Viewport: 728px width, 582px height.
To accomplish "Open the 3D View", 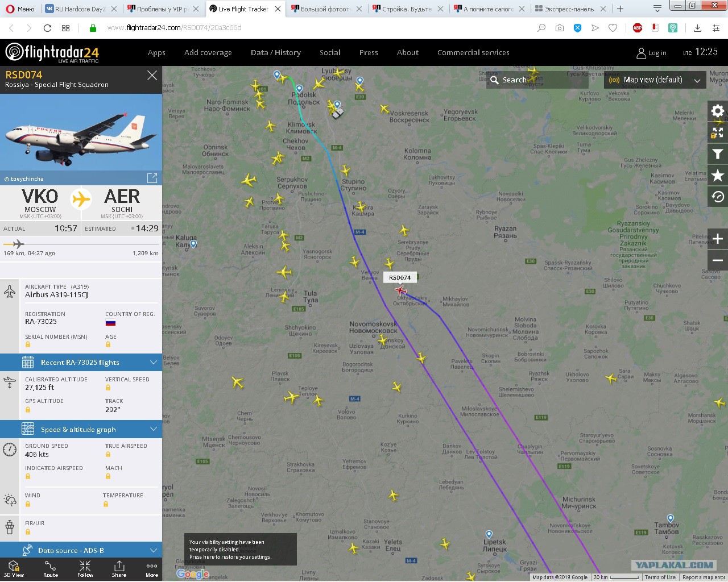I will 14,569.
